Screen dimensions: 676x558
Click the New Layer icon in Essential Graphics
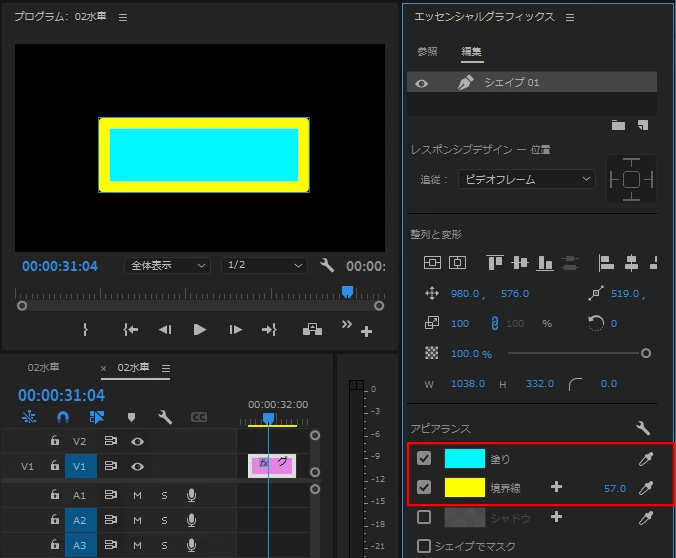click(x=643, y=125)
